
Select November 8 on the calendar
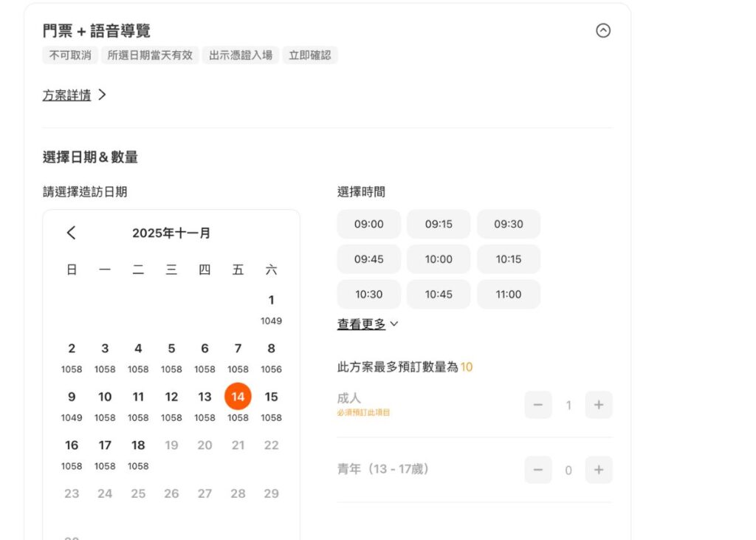pyautogui.click(x=271, y=348)
